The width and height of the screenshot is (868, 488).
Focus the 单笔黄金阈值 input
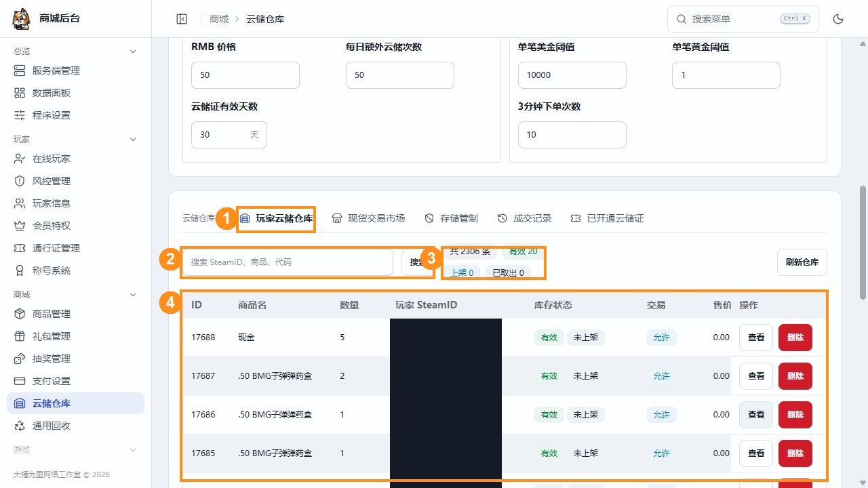726,75
